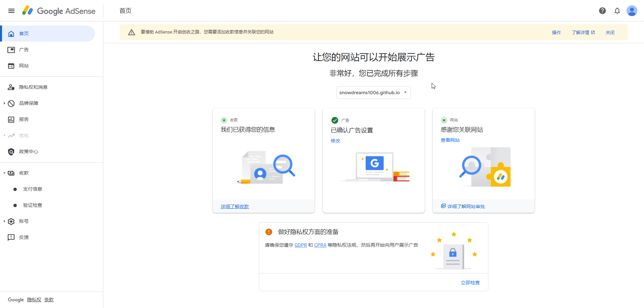This screenshot has width=644, height=308.
Task: Open 政策中心 from the sidebar
Action: [x=29, y=151]
